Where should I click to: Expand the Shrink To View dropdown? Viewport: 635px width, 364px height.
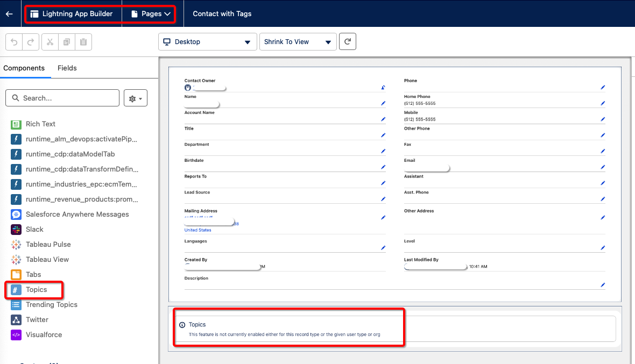click(x=298, y=42)
